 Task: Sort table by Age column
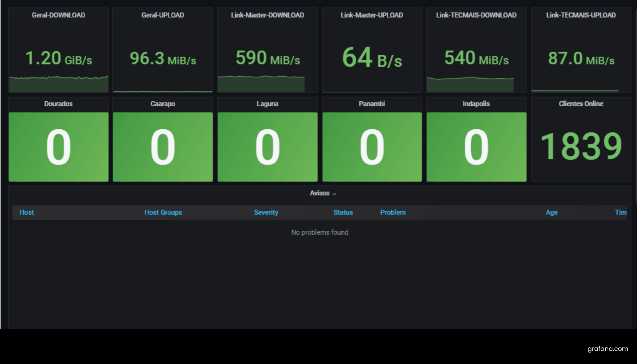pos(551,212)
